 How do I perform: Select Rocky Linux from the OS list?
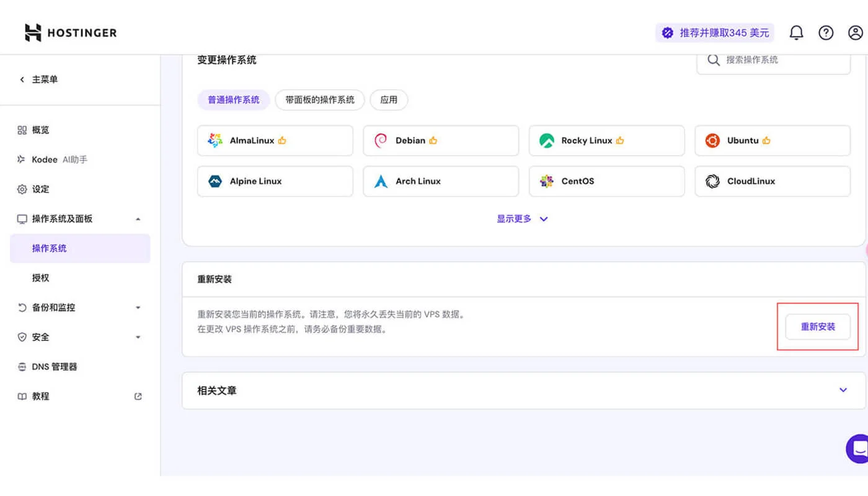tap(546, 140)
